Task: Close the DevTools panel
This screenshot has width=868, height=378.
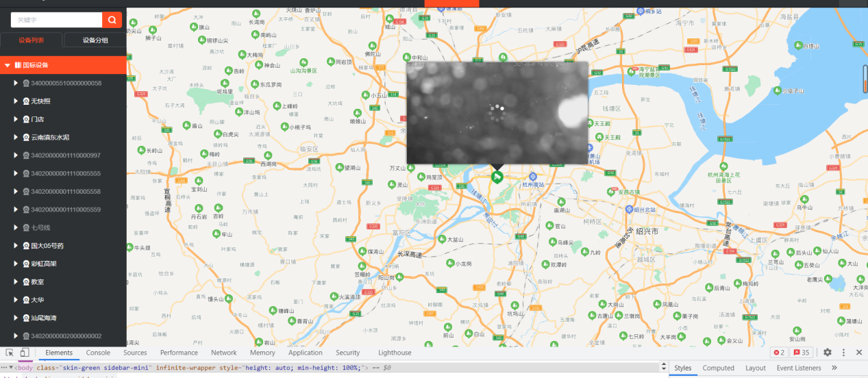Action: pos(858,353)
